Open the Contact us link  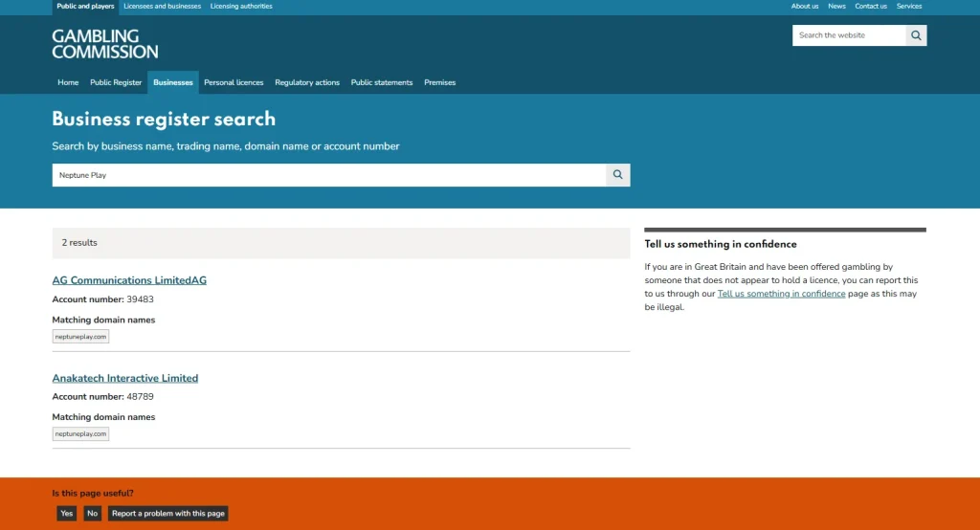click(871, 7)
